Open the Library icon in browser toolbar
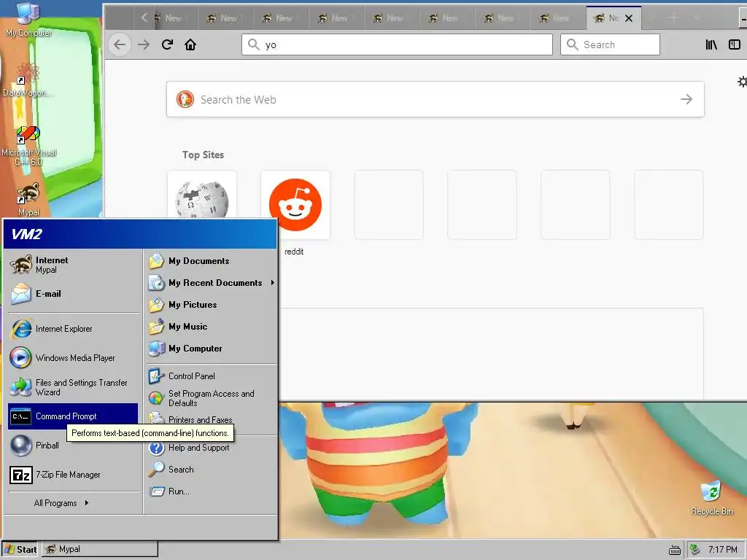 coord(711,44)
